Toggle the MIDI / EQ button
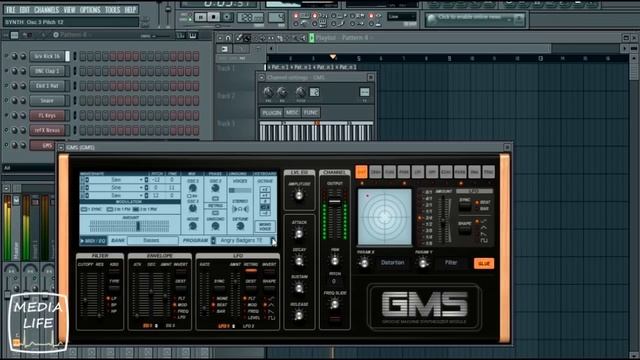The height and width of the screenshot is (360, 640). tap(94, 241)
